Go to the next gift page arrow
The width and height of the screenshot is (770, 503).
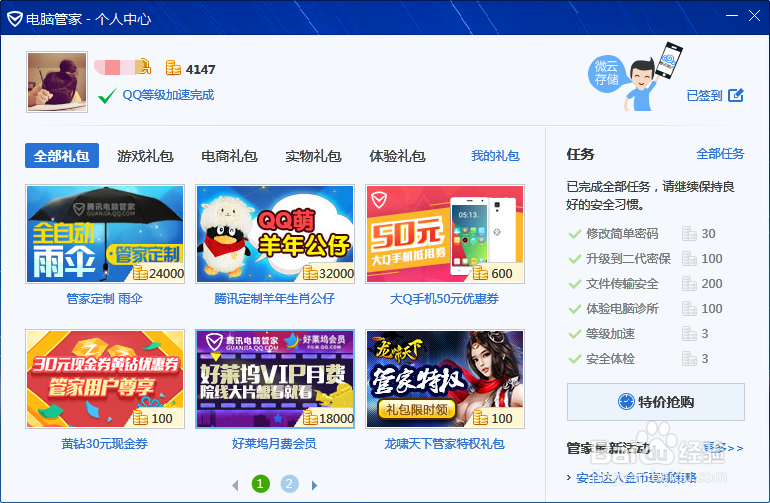click(314, 485)
